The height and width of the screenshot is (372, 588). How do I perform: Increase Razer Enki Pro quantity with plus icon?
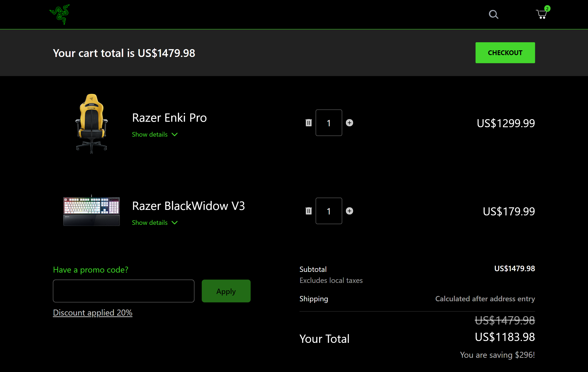349,123
